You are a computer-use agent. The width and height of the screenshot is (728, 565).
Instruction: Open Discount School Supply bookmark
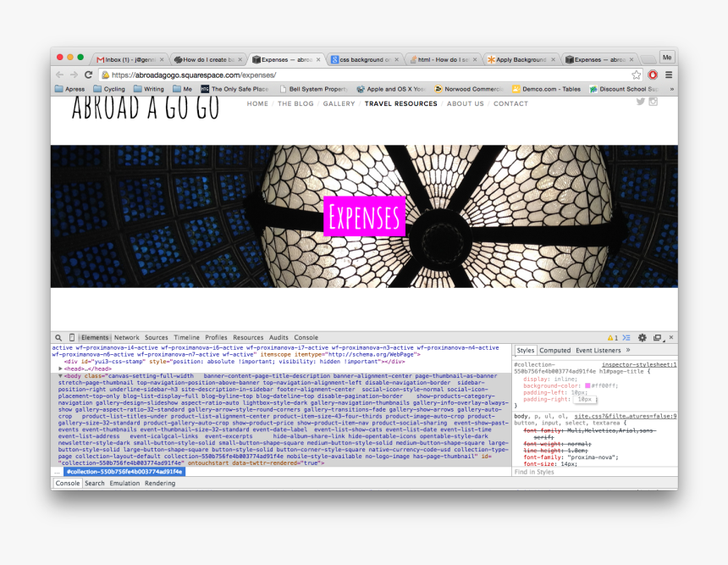pos(624,89)
